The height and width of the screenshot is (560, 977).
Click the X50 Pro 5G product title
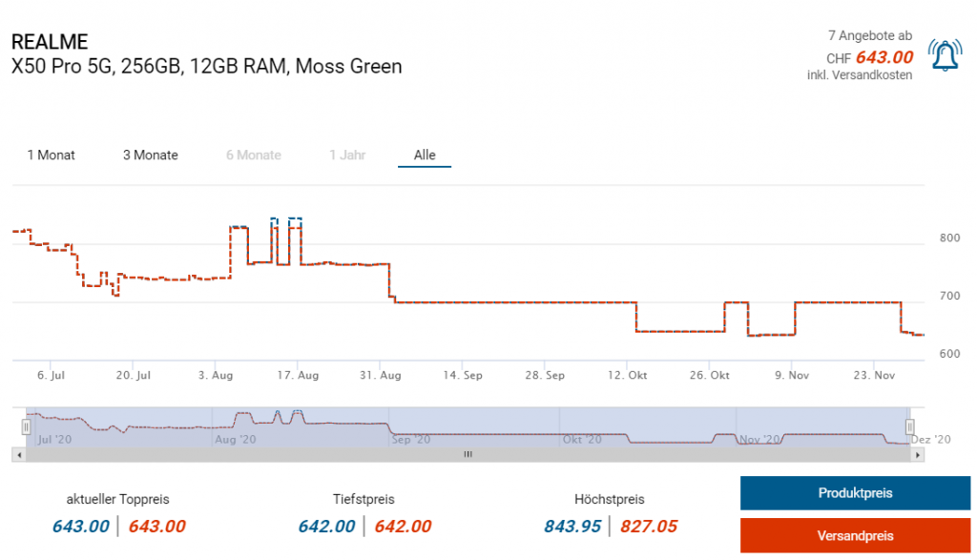tap(206, 67)
